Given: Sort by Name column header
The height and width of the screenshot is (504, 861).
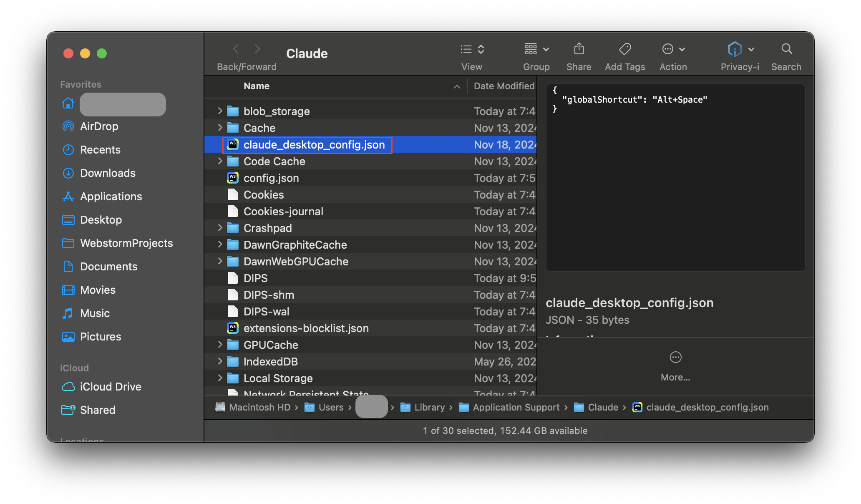Looking at the screenshot, I should pos(257,86).
